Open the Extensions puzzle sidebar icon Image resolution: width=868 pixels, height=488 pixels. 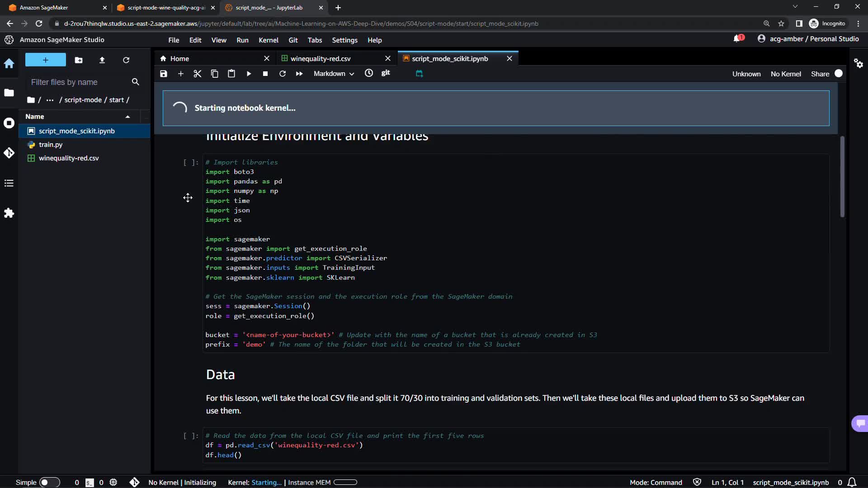(9, 213)
